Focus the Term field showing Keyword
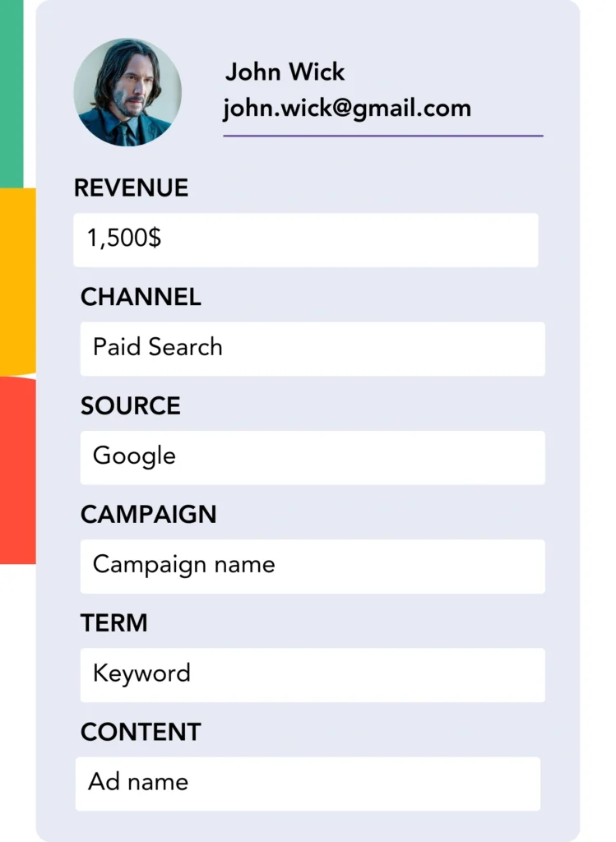This screenshot has width=616, height=842. (312, 674)
